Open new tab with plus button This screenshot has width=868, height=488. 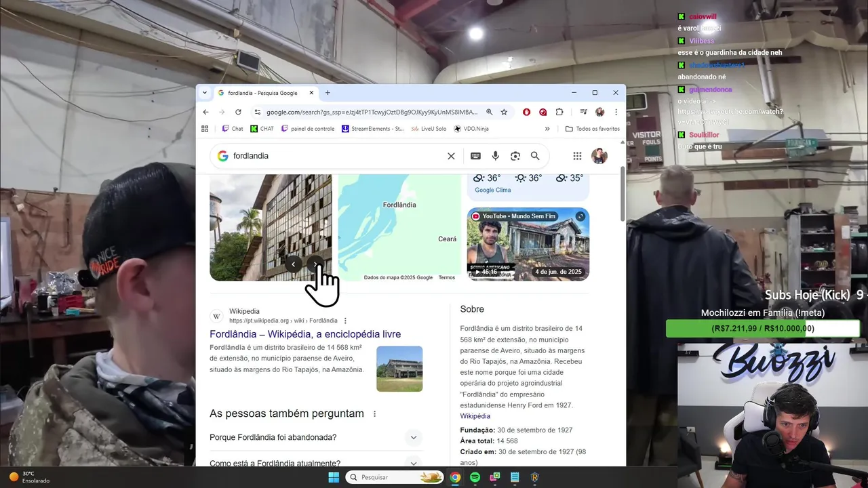[x=328, y=93]
